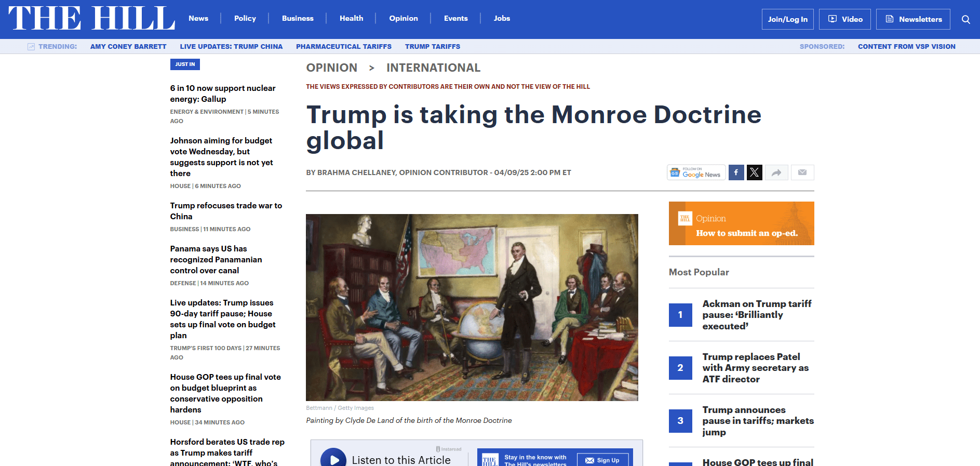This screenshot has height=466, width=980.
Task: Go to the Opinion nav item
Action: coord(403,18)
